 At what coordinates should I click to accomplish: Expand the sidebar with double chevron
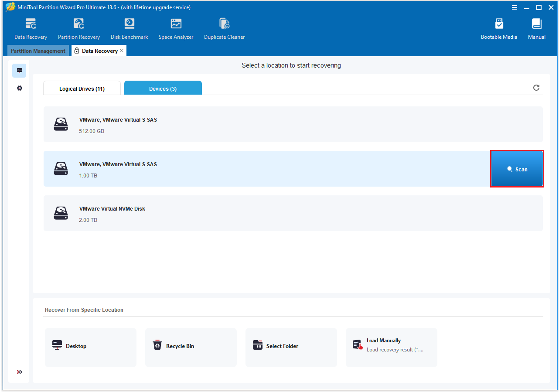click(19, 372)
